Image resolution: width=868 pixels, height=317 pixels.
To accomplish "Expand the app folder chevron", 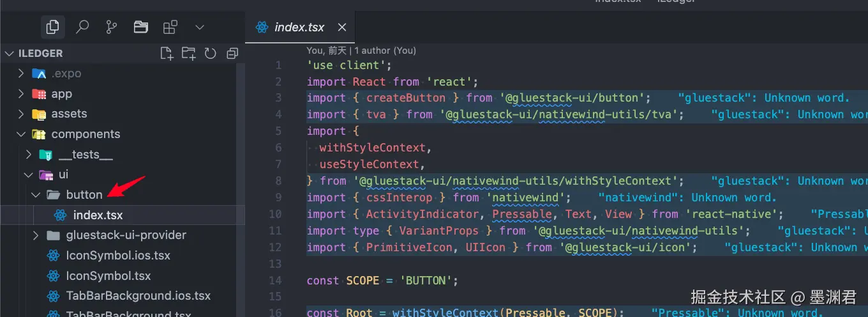I will tap(21, 94).
